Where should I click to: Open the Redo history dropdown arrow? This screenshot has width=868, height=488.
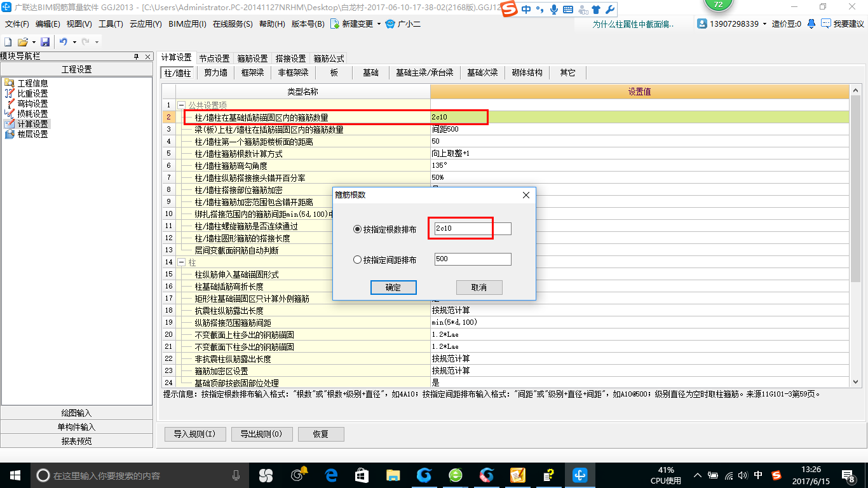point(97,42)
